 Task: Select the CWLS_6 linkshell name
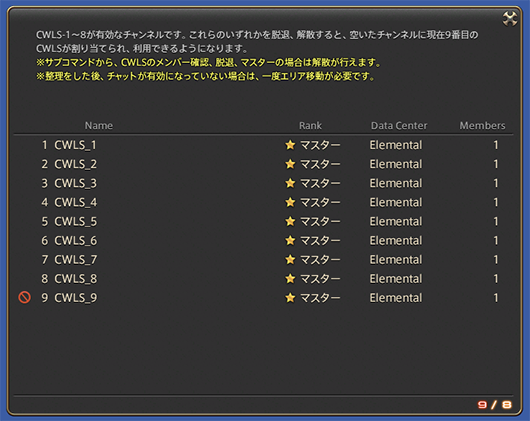(76, 241)
